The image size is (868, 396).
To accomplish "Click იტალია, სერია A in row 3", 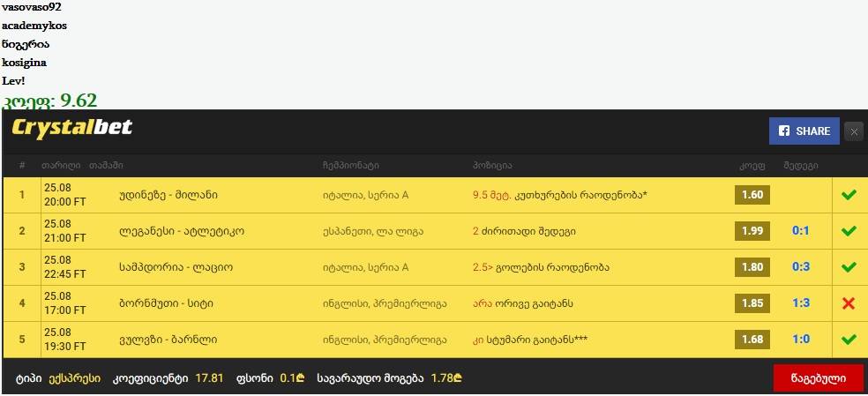I will 365,267.
